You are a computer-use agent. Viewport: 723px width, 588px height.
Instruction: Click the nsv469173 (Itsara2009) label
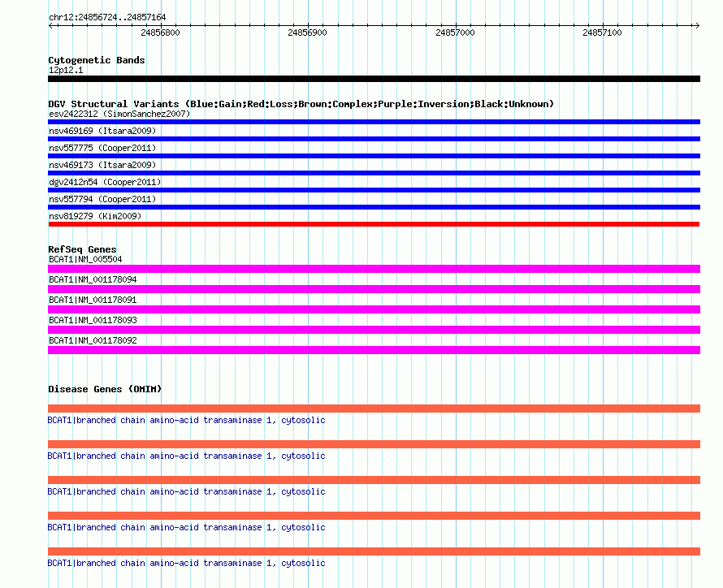click(102, 165)
